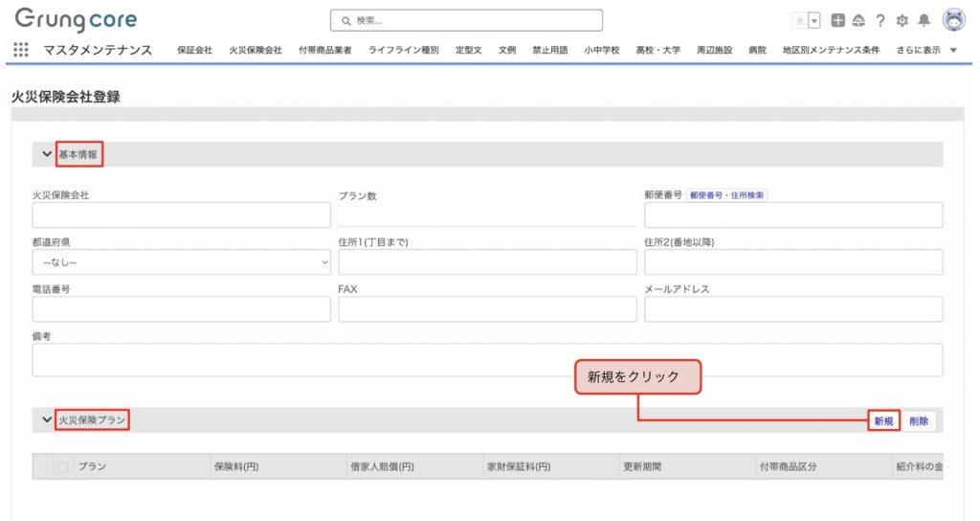Click the user profile avatar icon
The image size is (980, 521).
(954, 20)
